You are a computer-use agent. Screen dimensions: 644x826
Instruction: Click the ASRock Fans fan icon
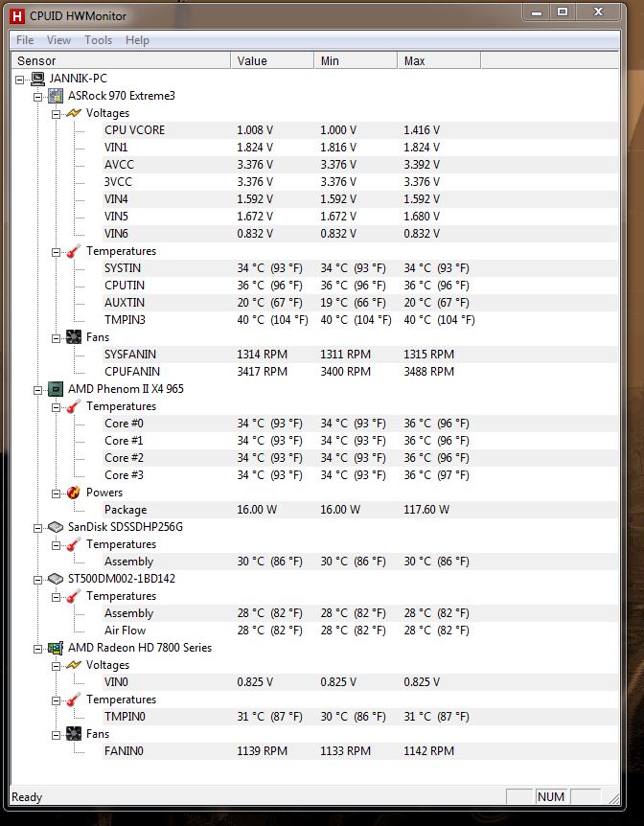(74, 337)
